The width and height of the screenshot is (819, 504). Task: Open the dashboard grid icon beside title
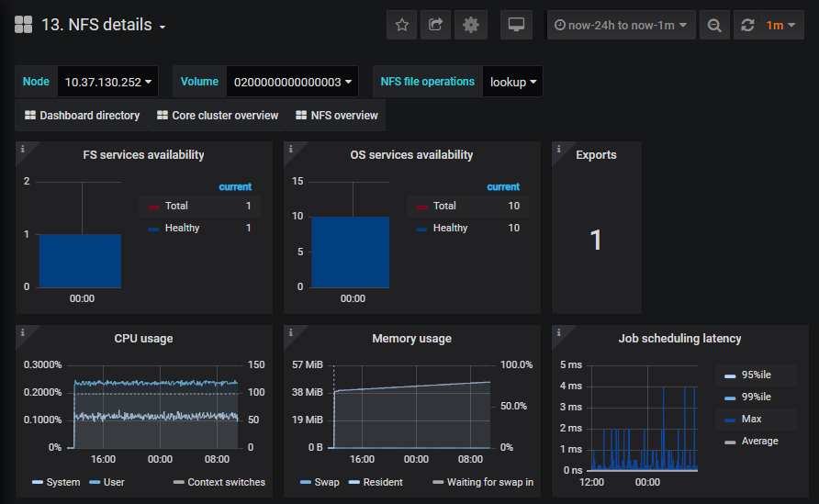coord(24,25)
